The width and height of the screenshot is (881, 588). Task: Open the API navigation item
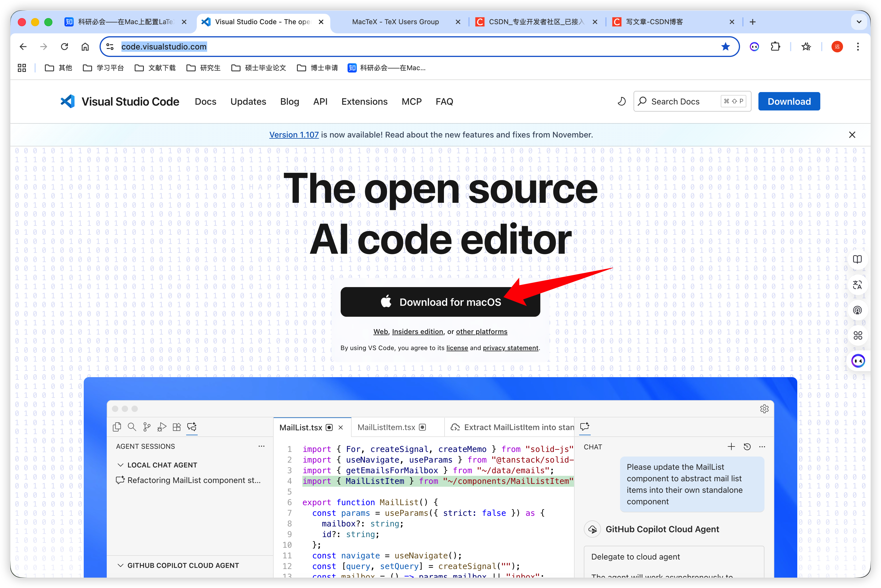pyautogui.click(x=320, y=101)
